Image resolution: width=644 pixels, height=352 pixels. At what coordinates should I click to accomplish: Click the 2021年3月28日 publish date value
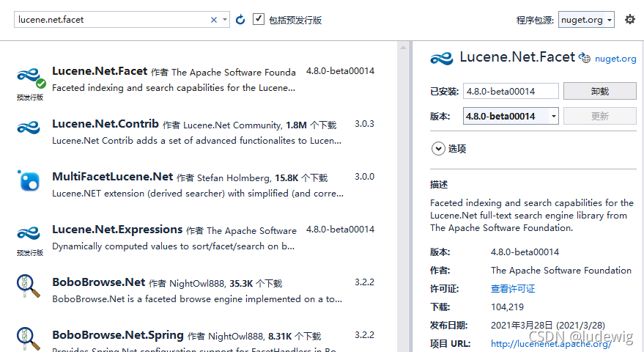(x=548, y=326)
